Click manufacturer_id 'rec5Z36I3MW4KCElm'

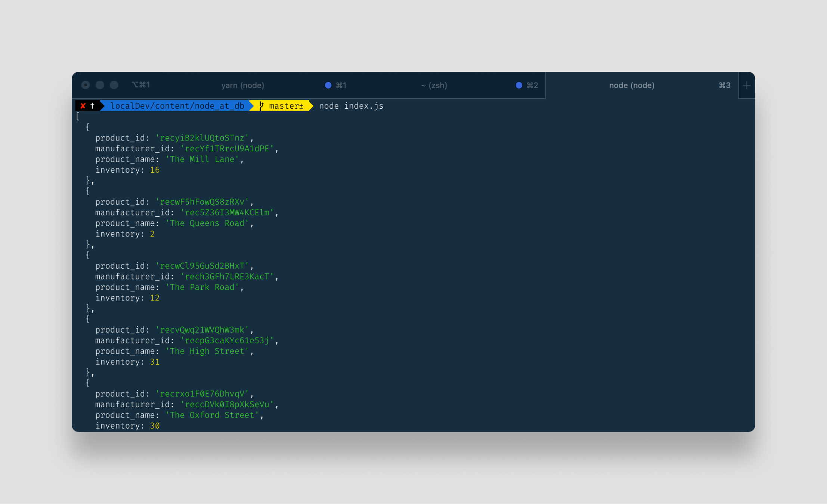coord(227,213)
